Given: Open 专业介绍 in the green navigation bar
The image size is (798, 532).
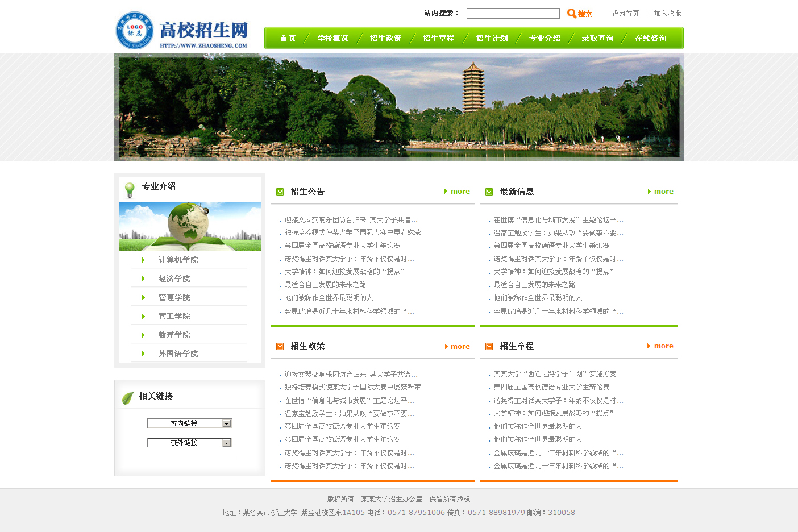Looking at the screenshot, I should tap(545, 39).
